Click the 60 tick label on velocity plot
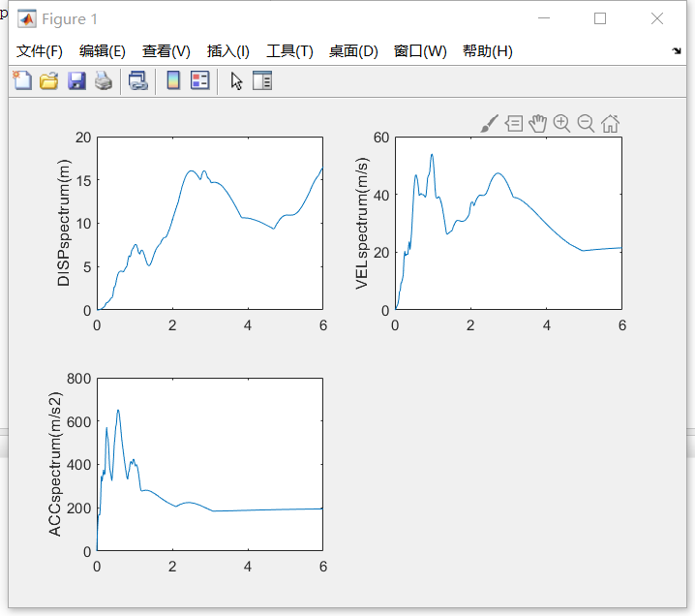Image resolution: width=695 pixels, height=616 pixels. coord(381,138)
